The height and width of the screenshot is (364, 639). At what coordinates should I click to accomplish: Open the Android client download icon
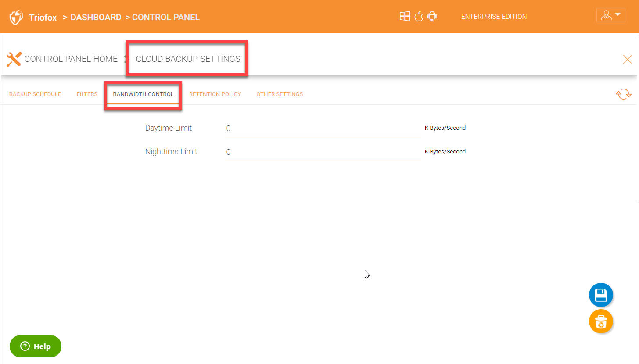pos(432,17)
